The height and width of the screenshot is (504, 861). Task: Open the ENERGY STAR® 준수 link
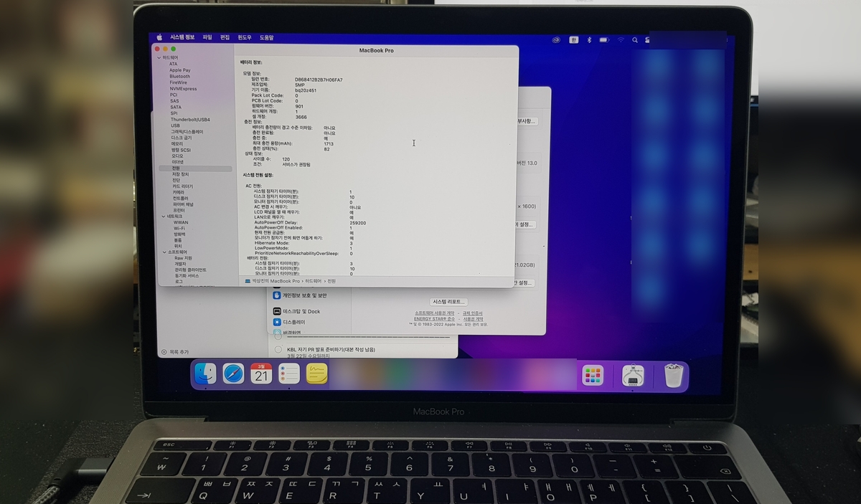pos(435,319)
